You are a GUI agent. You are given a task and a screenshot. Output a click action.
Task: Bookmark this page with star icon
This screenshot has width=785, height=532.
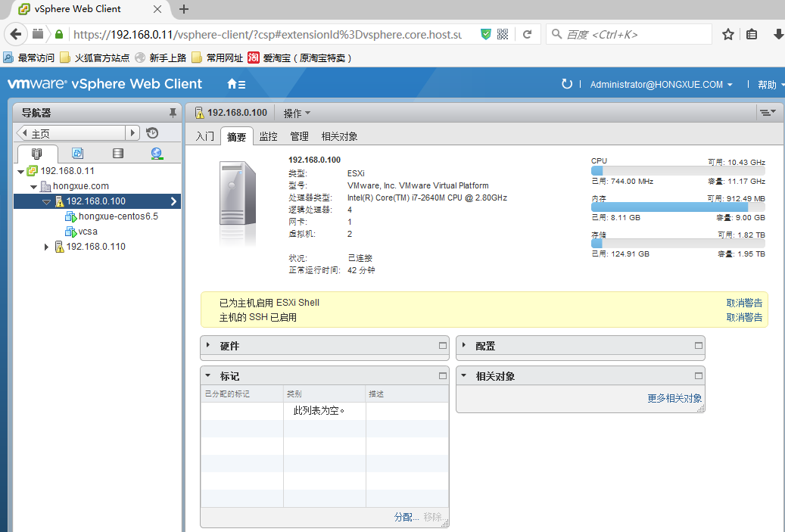point(728,34)
